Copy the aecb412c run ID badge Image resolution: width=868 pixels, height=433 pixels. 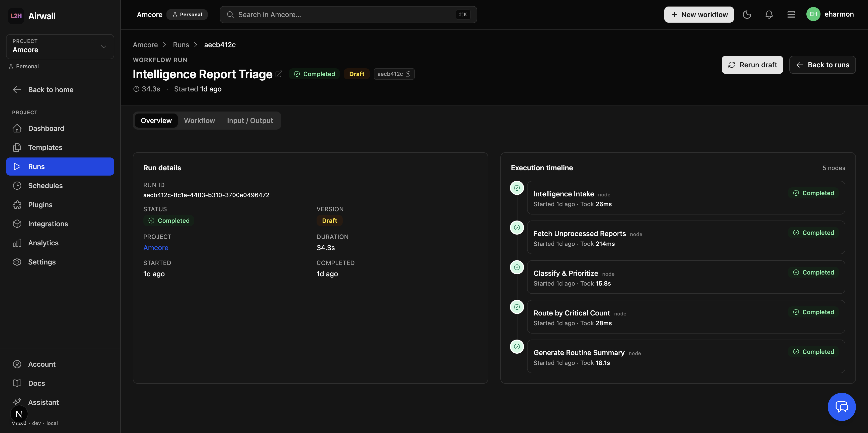[394, 74]
